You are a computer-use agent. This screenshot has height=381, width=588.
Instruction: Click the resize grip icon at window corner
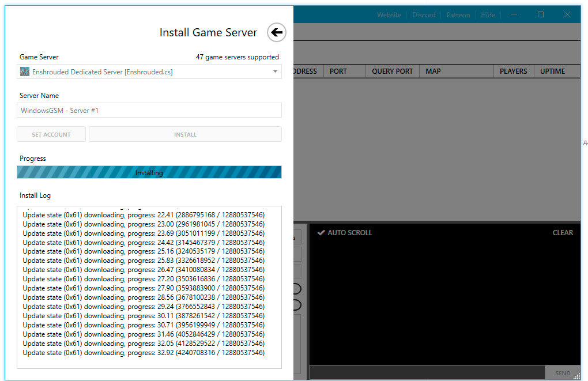click(576, 376)
